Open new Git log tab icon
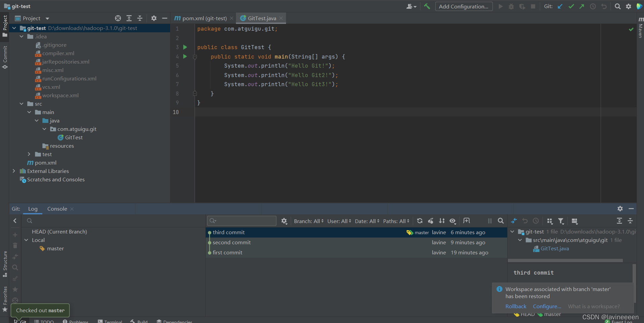 (467, 221)
